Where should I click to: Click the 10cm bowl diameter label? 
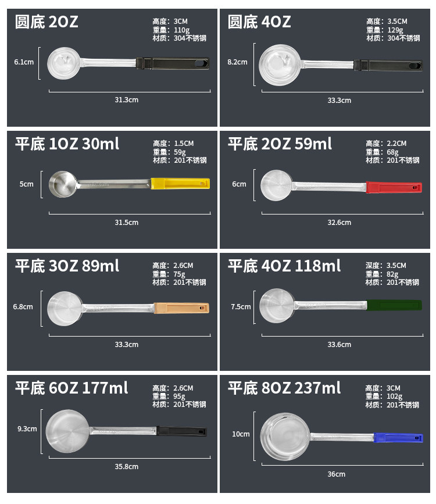(241, 434)
